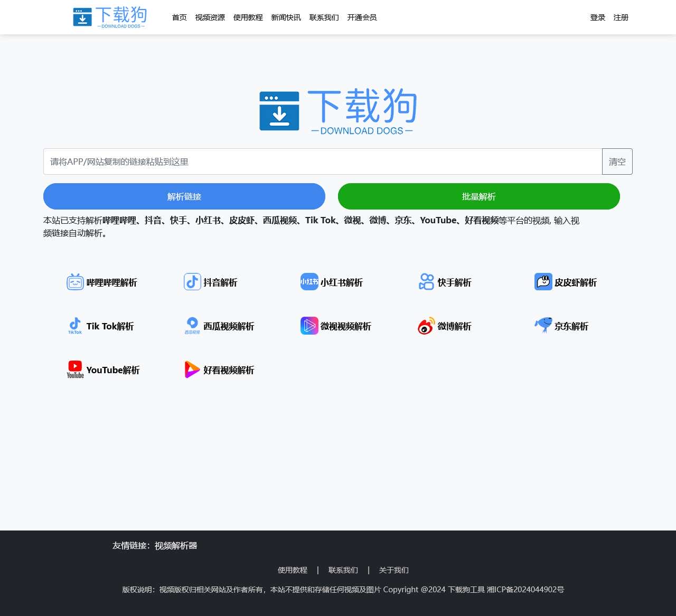676x616 pixels.
Task: Open the 皮皮虾解析 text link
Action: [x=576, y=282]
